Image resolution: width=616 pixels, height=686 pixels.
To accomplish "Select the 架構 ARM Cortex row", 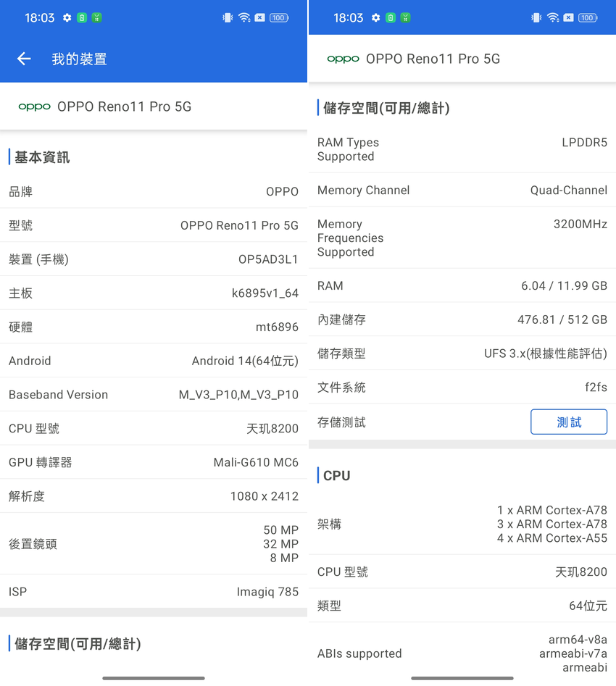I will point(462,524).
